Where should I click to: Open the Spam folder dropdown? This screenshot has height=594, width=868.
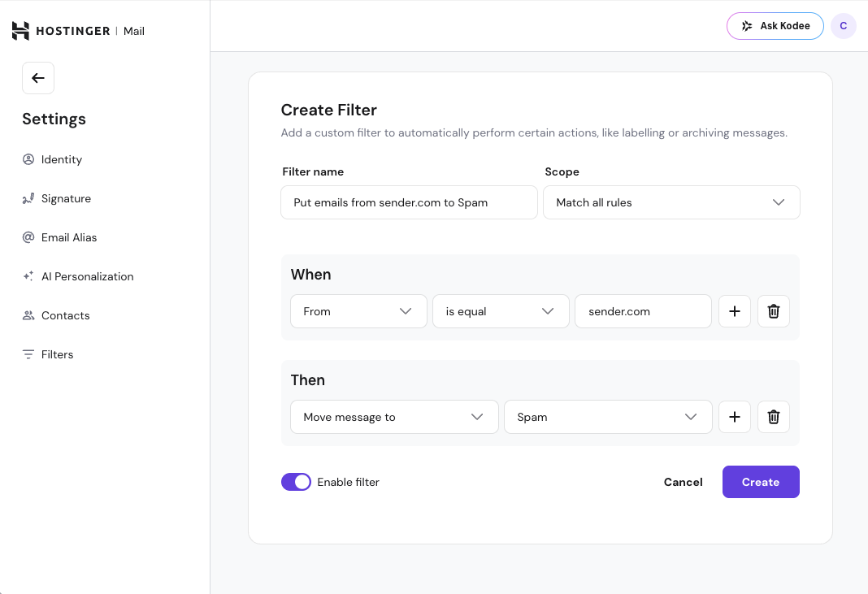607,417
